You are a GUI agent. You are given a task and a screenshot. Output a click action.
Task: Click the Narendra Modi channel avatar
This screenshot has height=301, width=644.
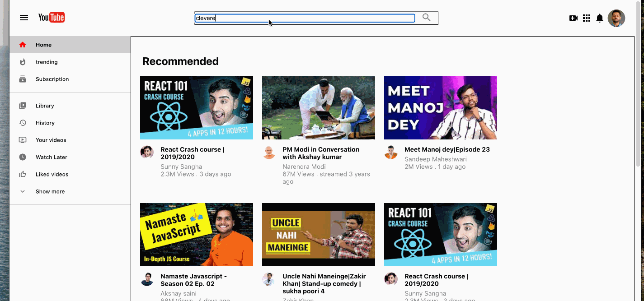click(269, 152)
